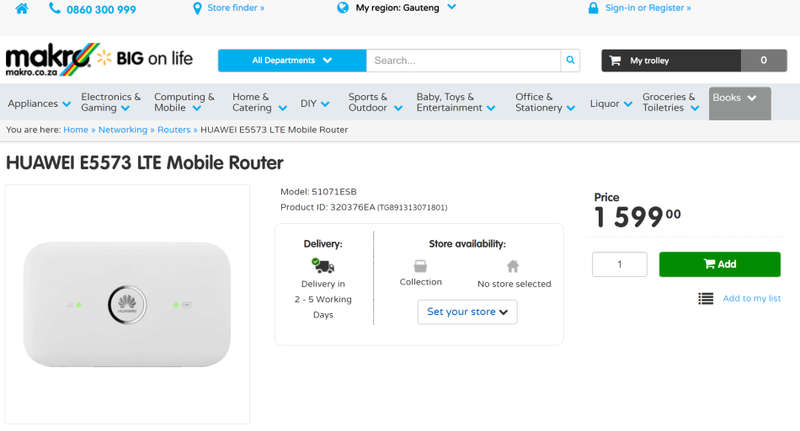Image resolution: width=800 pixels, height=431 pixels.
Task: Expand the Set your store dropdown
Action: point(467,312)
